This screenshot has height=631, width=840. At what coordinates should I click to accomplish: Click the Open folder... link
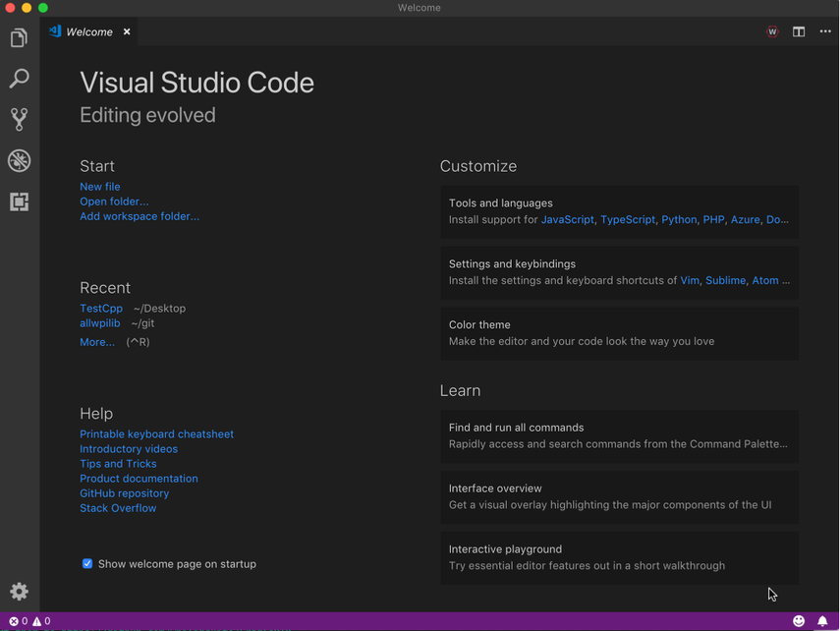click(113, 201)
